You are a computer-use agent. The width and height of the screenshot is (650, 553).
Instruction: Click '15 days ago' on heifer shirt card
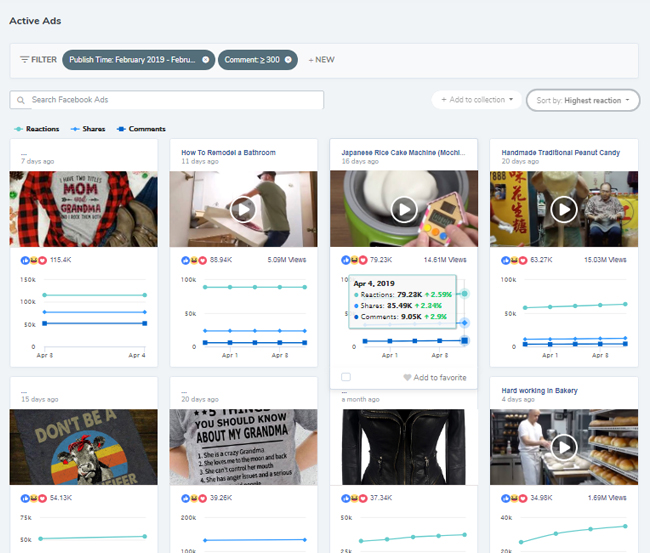(40, 400)
